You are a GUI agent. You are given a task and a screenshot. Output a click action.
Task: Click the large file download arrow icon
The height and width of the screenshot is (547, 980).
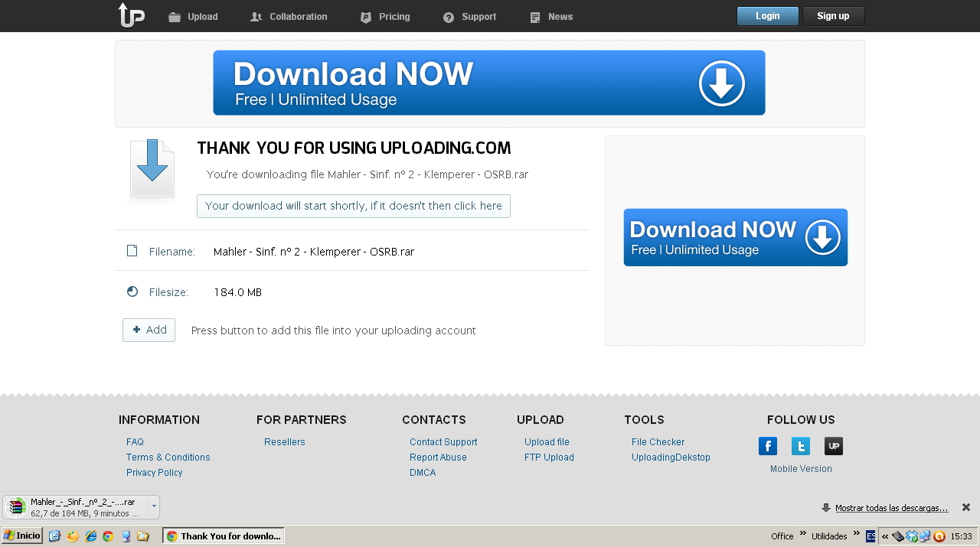(152, 169)
